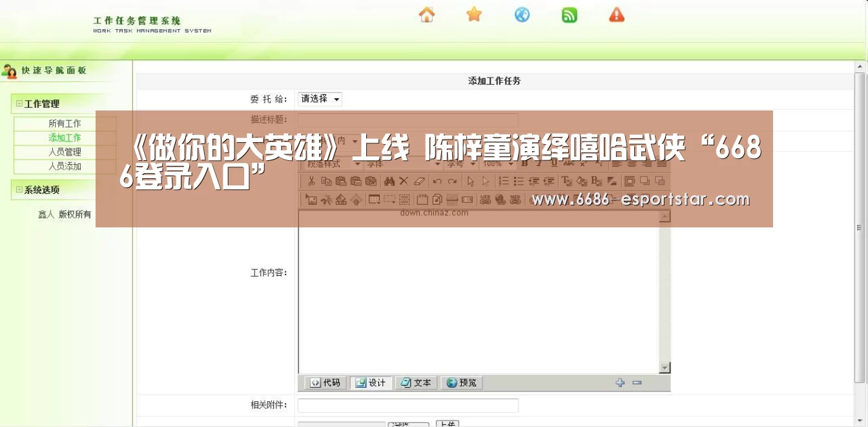Click the red warning triangle icon
This screenshot has height=427, width=868.
pos(617,14)
